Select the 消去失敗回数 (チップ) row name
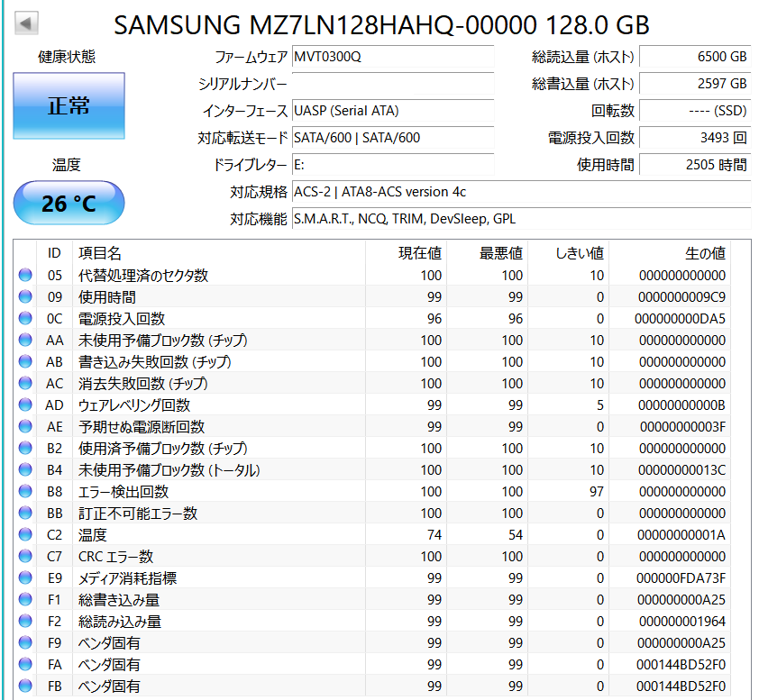This screenshot has height=700, width=759. pyautogui.click(x=142, y=384)
